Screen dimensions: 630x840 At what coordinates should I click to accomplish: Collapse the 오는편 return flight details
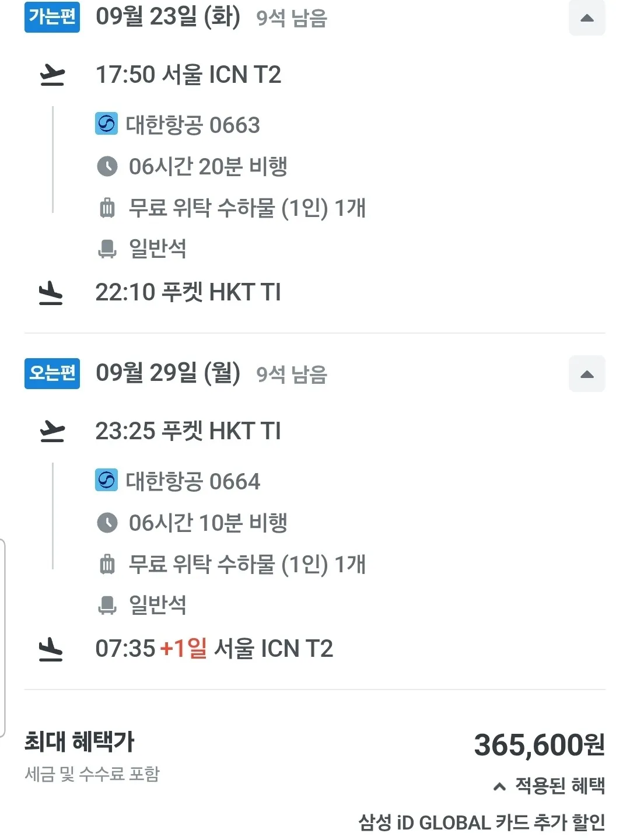pos(587,374)
